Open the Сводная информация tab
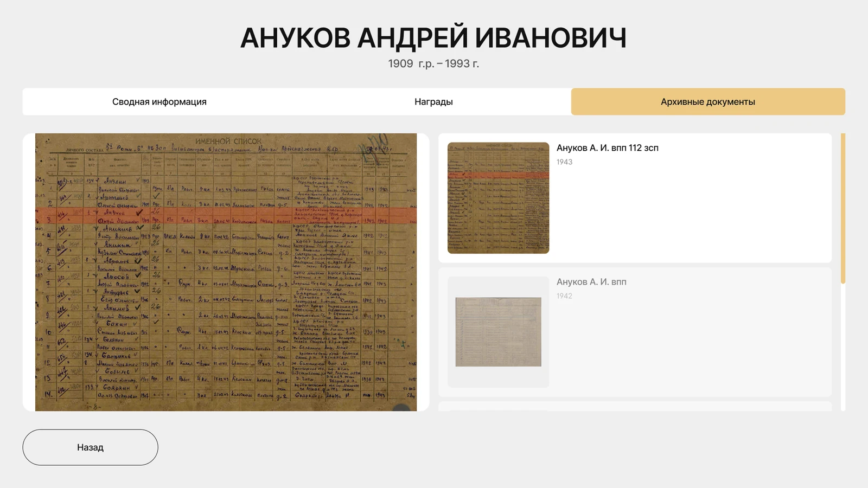Screen dimensions: 868x488 click(x=159, y=101)
